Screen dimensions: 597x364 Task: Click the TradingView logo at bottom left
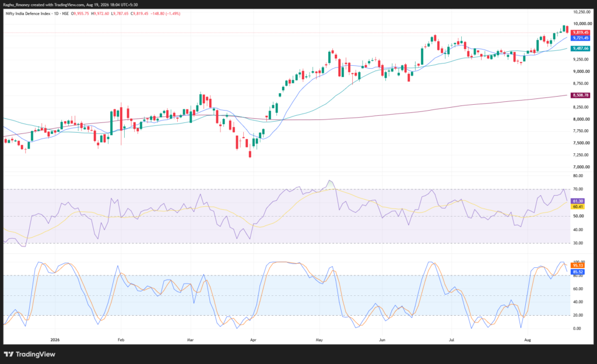(30, 354)
